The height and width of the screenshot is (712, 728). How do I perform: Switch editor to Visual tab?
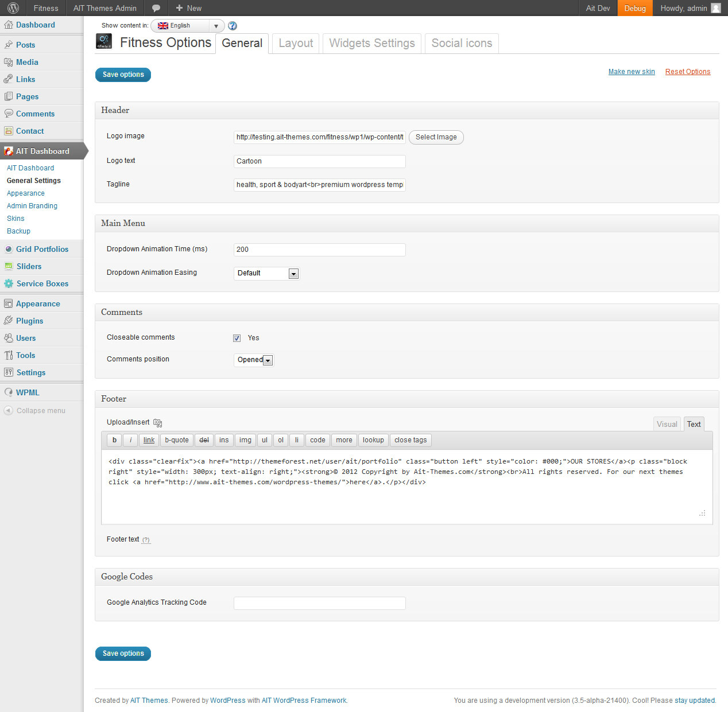click(x=667, y=424)
